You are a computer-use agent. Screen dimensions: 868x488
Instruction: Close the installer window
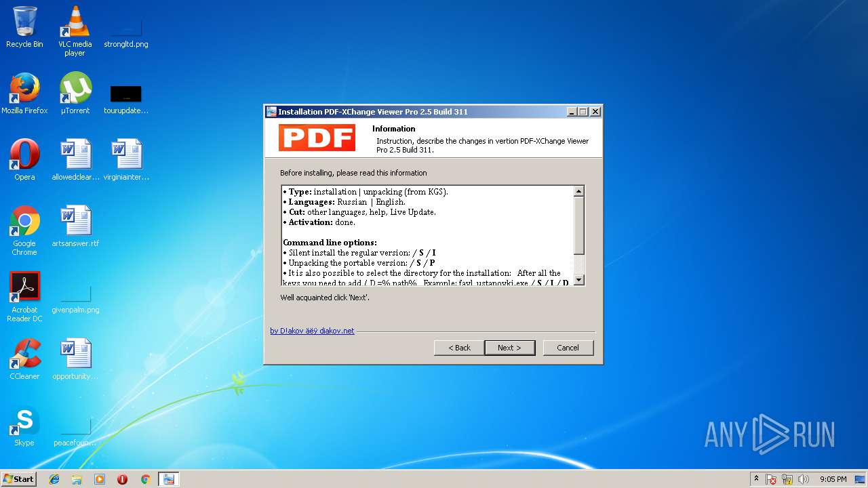pyautogui.click(x=595, y=112)
